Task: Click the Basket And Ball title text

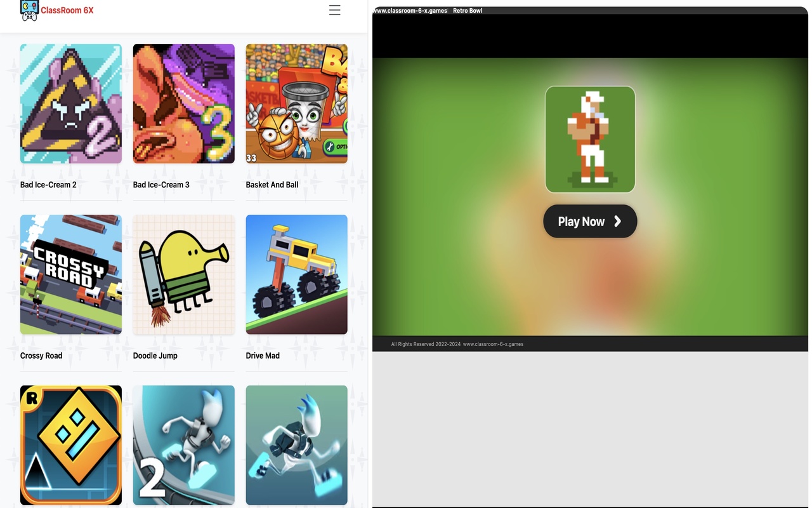Action: click(272, 185)
